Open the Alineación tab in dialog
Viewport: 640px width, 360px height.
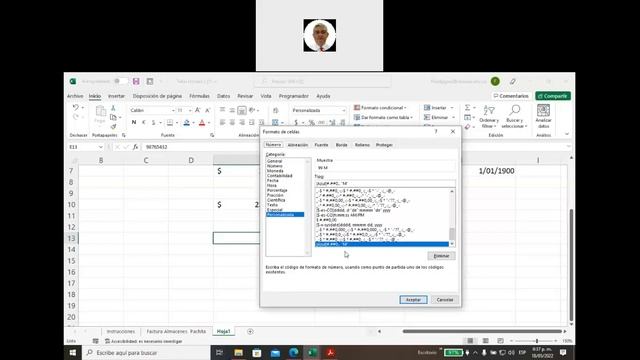[298, 145]
